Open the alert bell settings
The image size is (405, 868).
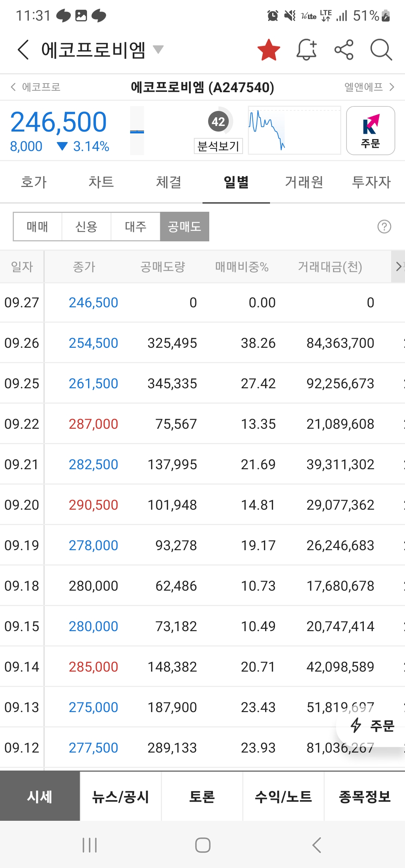[307, 50]
